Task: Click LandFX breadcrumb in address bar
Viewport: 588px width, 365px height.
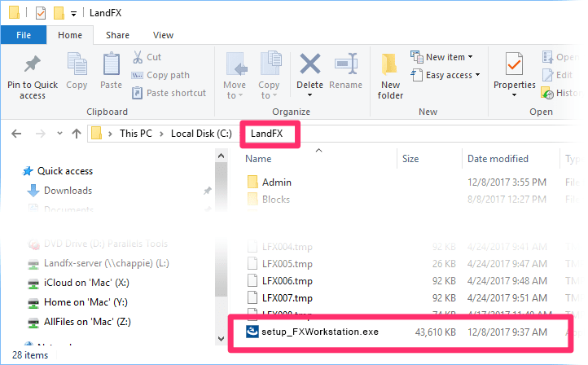Action: 266,134
